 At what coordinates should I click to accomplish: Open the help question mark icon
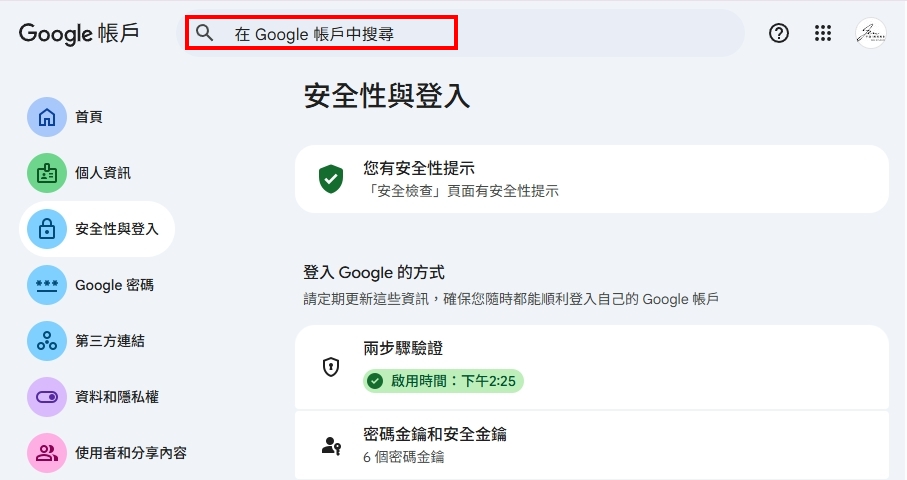(779, 33)
